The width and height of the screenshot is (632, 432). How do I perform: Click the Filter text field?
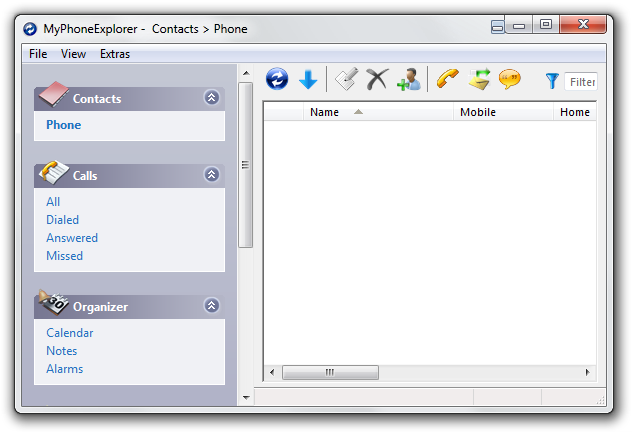click(x=581, y=82)
